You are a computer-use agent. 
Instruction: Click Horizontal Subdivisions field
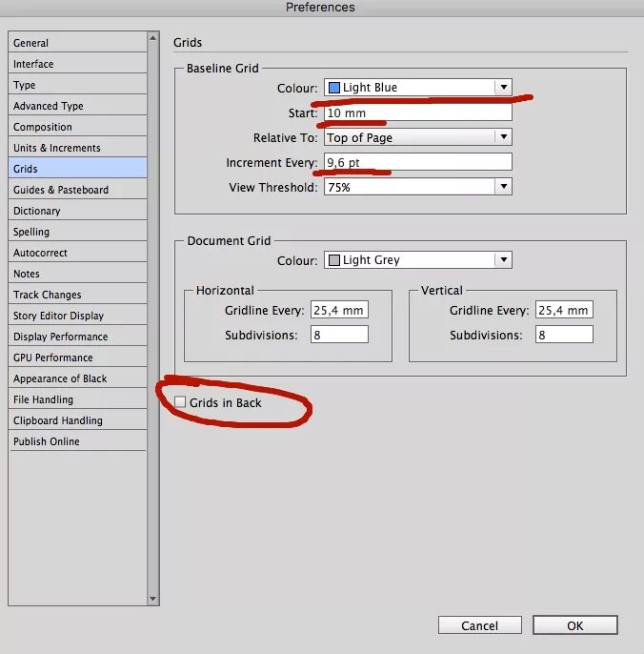[x=339, y=335]
